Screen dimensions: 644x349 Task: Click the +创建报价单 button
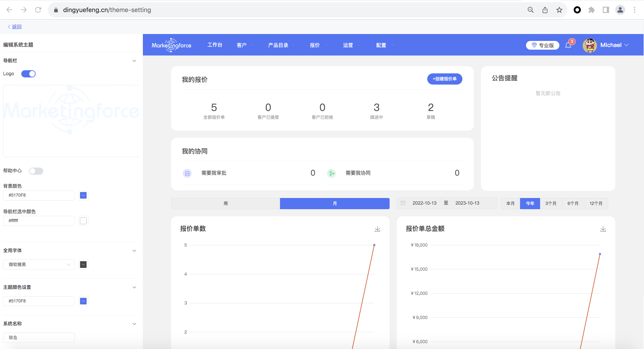click(444, 79)
